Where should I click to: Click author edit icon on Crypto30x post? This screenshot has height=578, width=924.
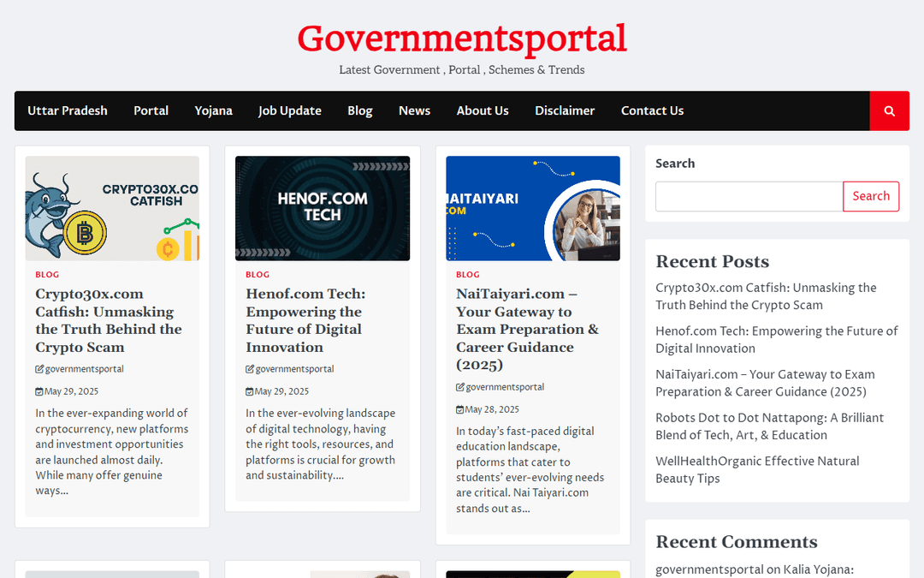[x=39, y=369]
